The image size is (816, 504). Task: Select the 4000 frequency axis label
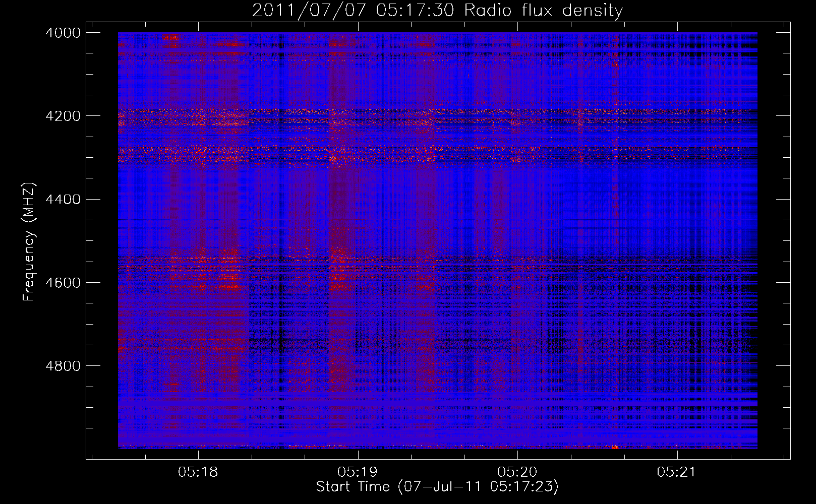coord(63,33)
